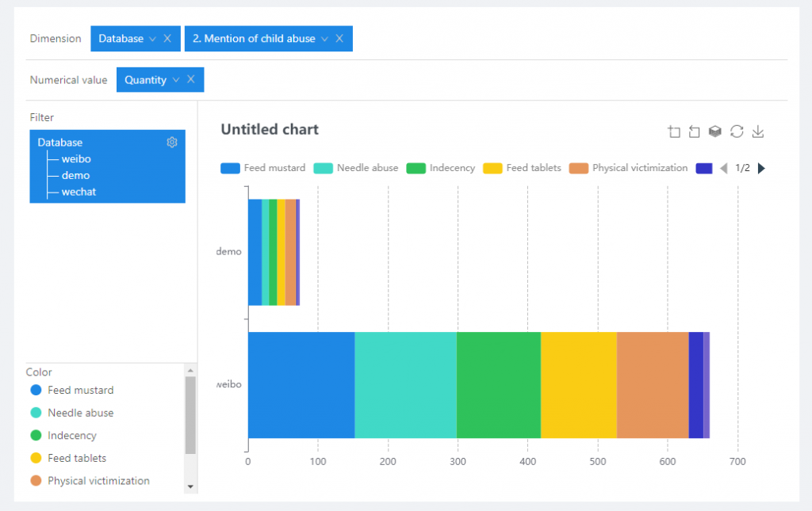Click the Feed tablets yellow color dot
Screen dimensions: 812x511
pos(36,458)
